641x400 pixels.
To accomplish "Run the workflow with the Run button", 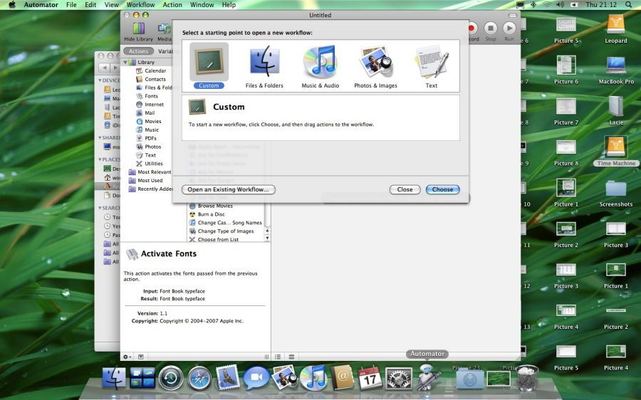I will [x=509, y=31].
